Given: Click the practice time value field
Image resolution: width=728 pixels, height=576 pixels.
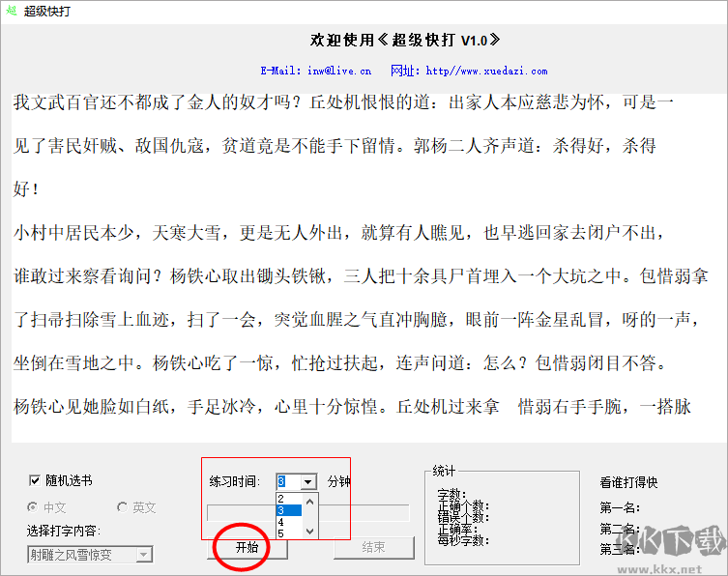Looking at the screenshot, I should [289, 482].
